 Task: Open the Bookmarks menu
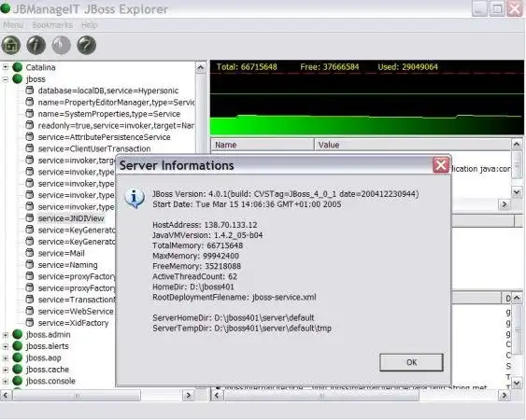52,25
